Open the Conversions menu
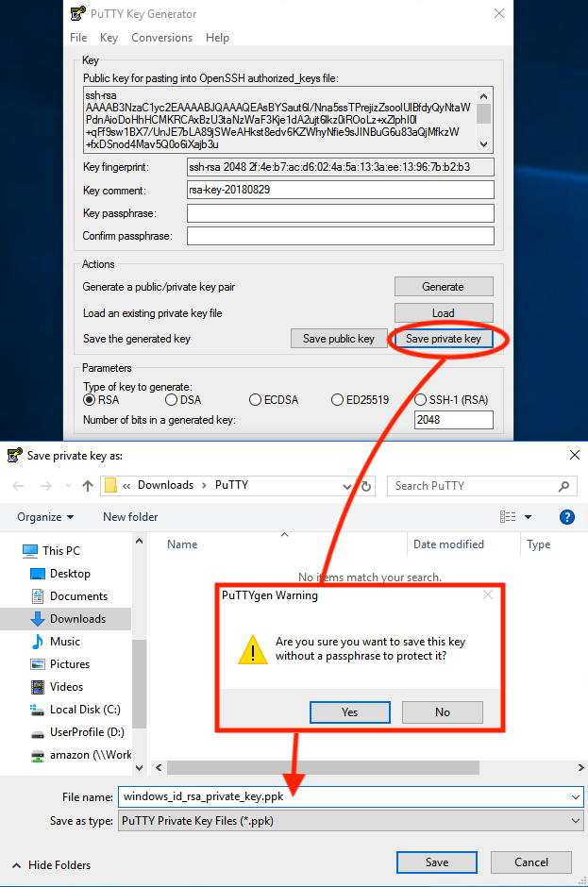Viewport: 588px width, 887px height. 161,38
